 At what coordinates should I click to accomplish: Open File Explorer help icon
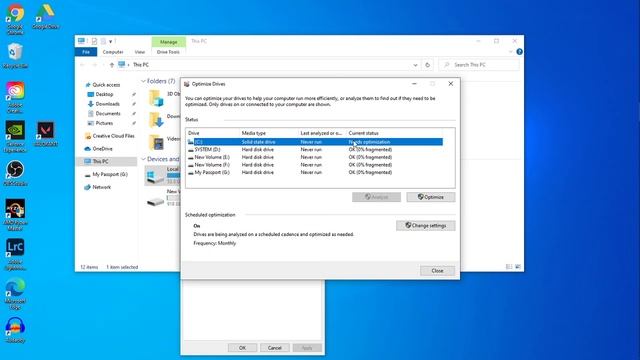point(519,52)
